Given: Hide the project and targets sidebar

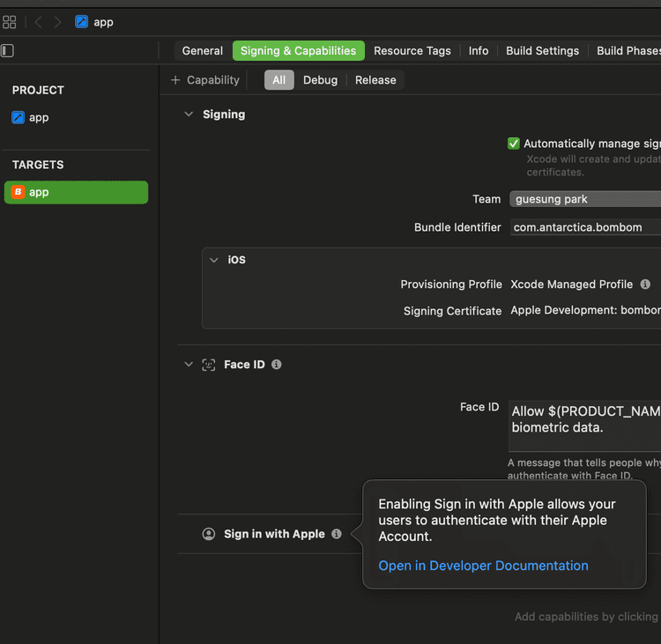Looking at the screenshot, I should point(7,50).
